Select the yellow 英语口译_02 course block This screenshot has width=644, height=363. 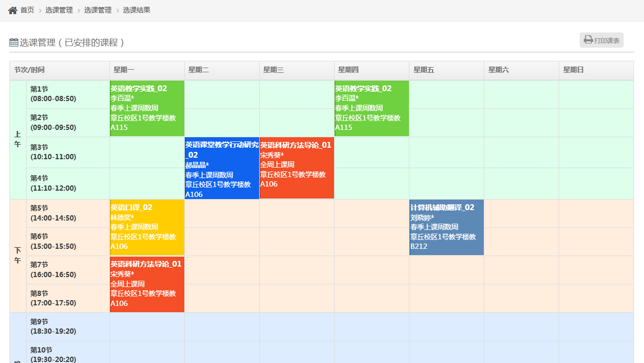[147, 227]
